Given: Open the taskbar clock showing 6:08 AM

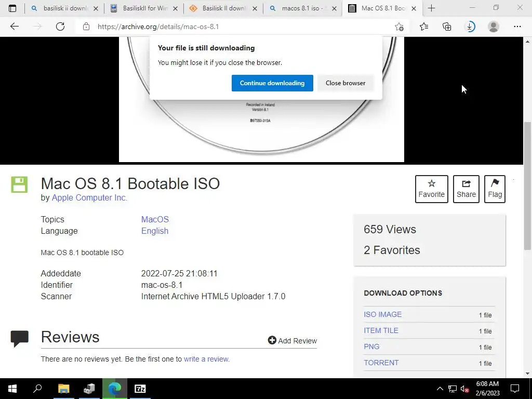Looking at the screenshot, I should [487, 389].
